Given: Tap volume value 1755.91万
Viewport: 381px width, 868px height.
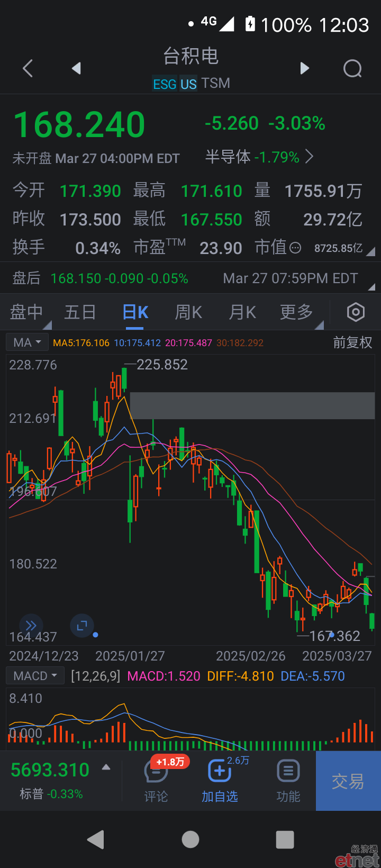Looking at the screenshot, I should pos(323,191).
